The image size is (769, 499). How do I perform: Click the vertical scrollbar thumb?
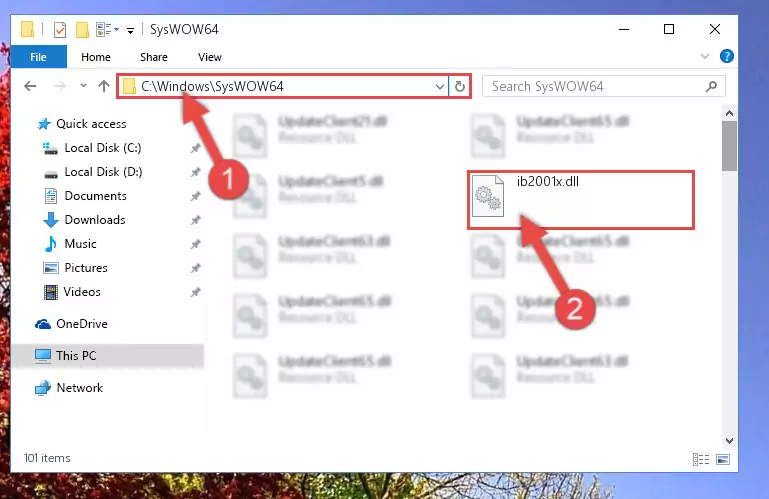coord(729,146)
